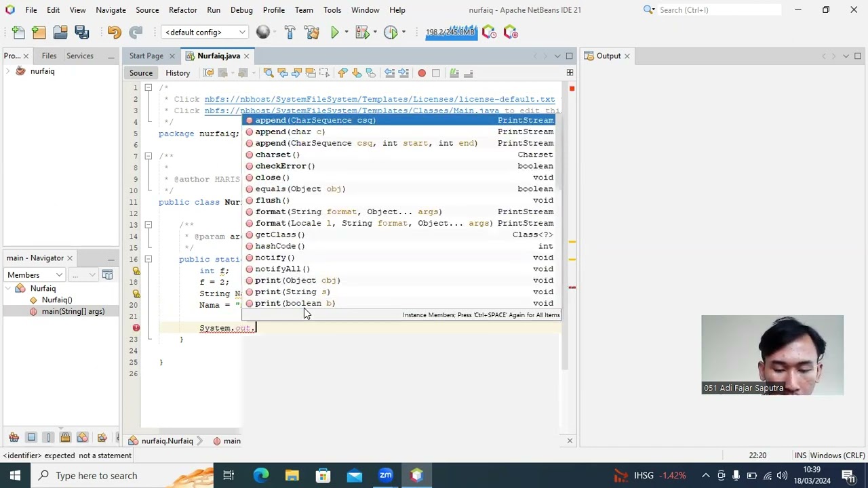The image size is (868, 488).
Task: Open Profile Project dropdown arrow
Action: click(x=403, y=32)
